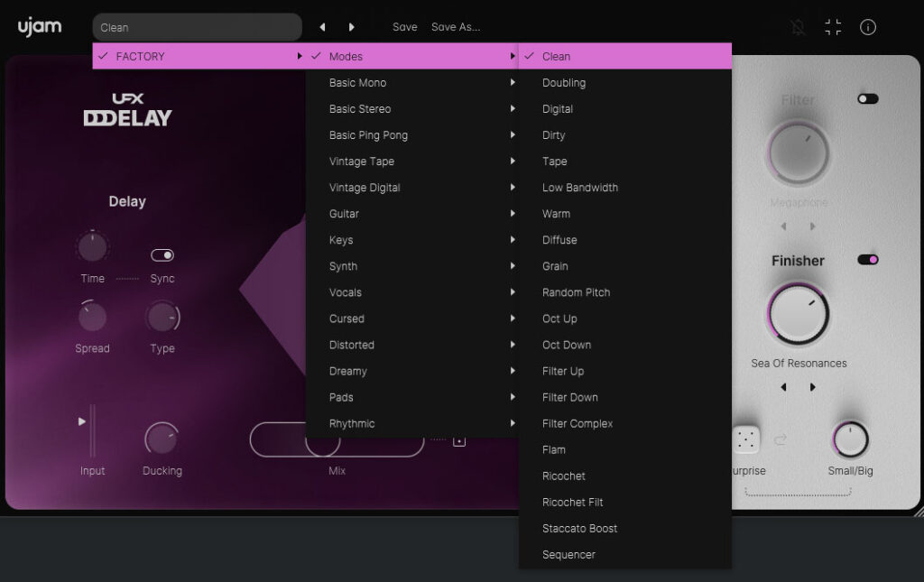Toggle the Filter on/off switch
Viewport: 924px width, 582px height.
868,99
